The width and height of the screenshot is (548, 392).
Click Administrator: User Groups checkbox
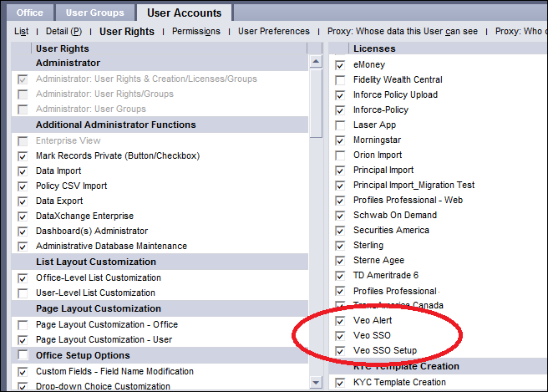[23, 109]
